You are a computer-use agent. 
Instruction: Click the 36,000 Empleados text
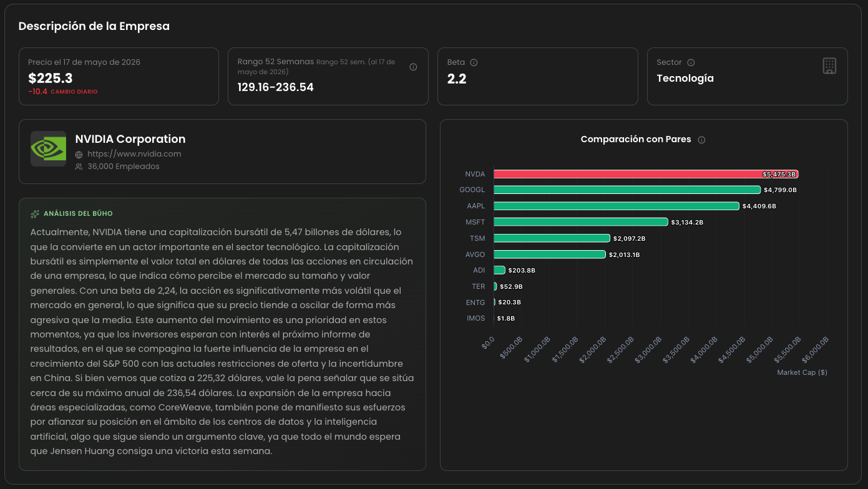[x=124, y=167]
